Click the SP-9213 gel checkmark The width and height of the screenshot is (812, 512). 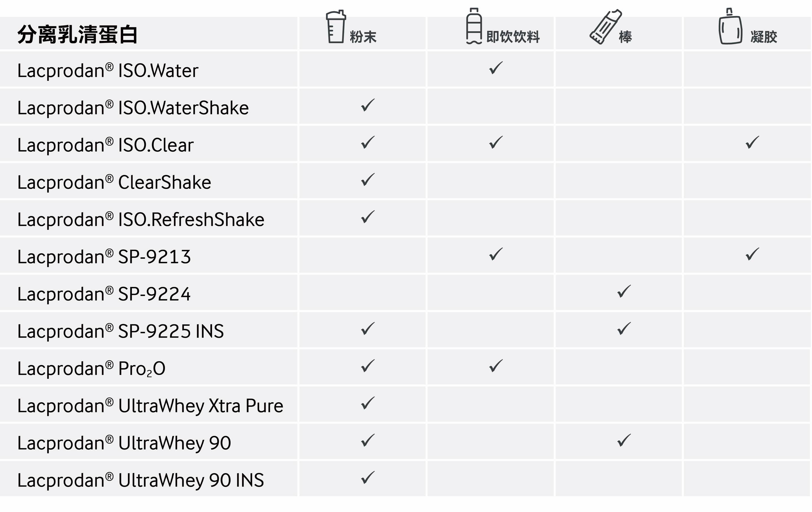(752, 254)
